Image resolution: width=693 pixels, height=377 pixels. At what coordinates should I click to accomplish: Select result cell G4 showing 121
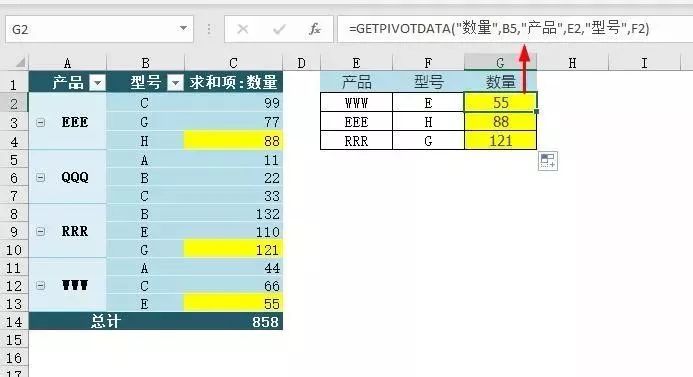(500, 141)
